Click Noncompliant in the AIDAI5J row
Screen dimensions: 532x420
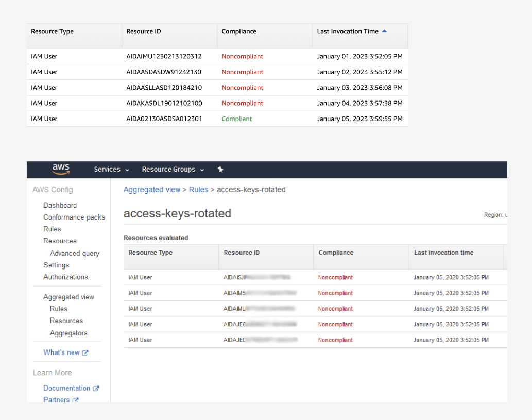pos(335,277)
